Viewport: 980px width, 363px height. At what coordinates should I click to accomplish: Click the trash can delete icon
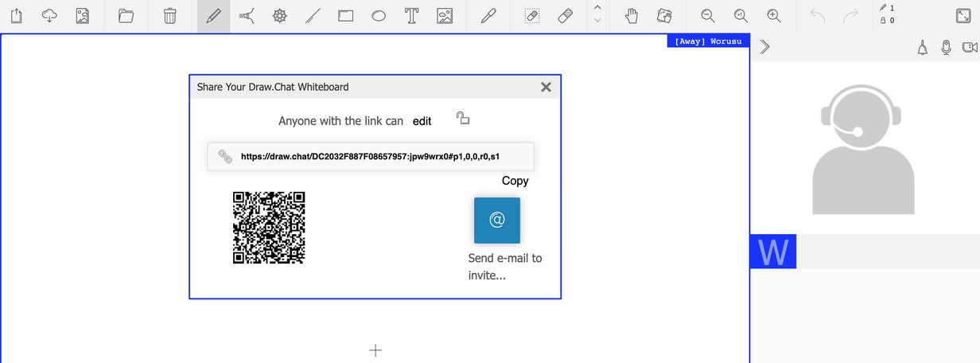click(170, 16)
